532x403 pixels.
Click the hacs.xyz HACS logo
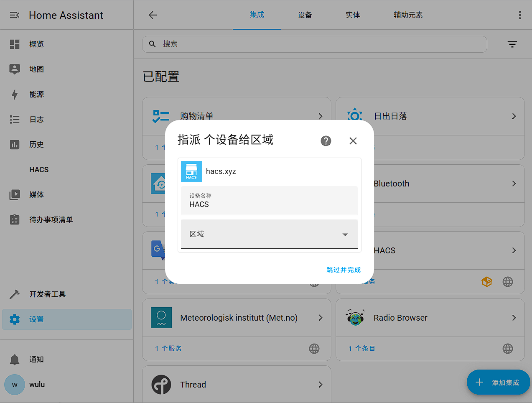[x=191, y=171]
